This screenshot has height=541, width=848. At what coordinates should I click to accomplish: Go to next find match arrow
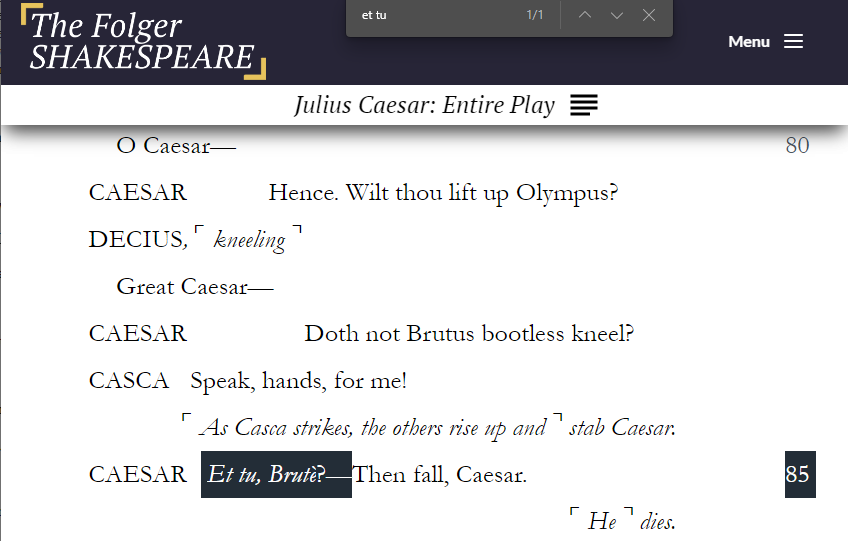click(617, 15)
